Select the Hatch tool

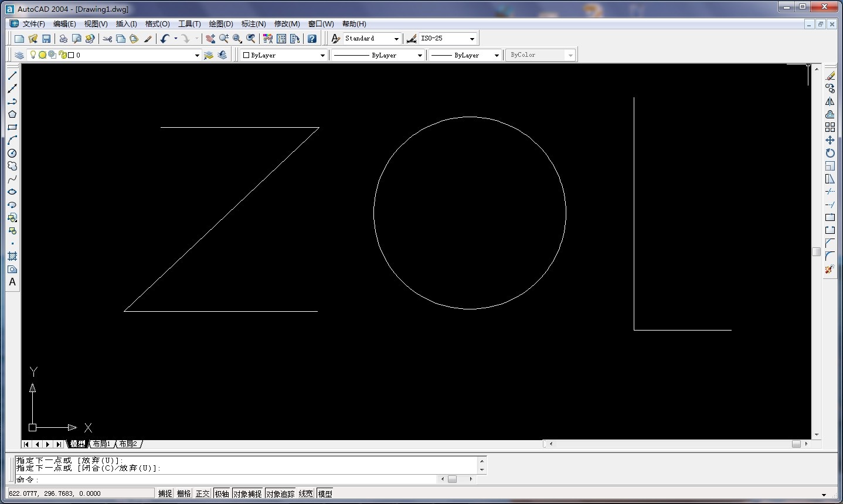pos(12,256)
